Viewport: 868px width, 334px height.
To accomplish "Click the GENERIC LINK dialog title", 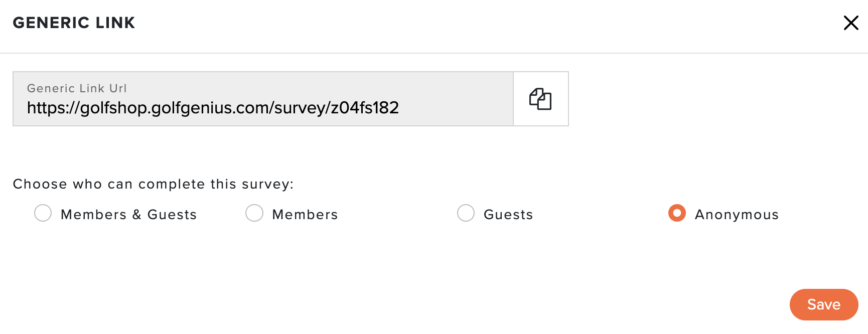I will point(74,23).
